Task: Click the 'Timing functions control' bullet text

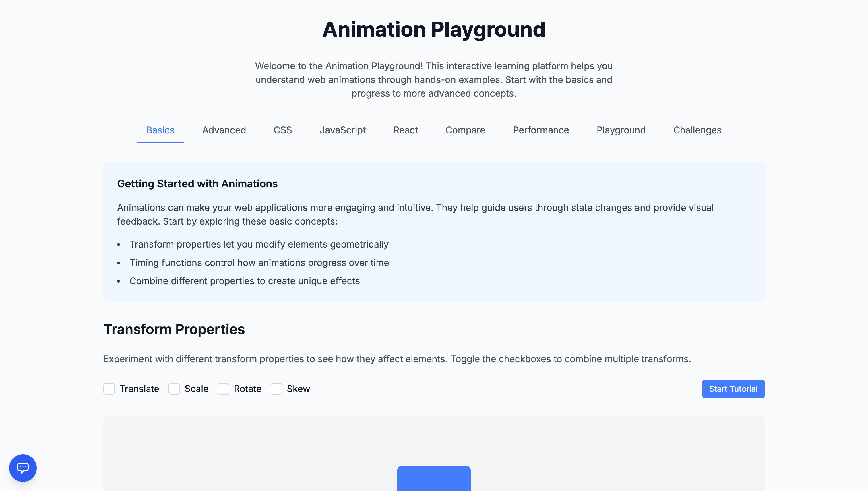Action: 259,262
